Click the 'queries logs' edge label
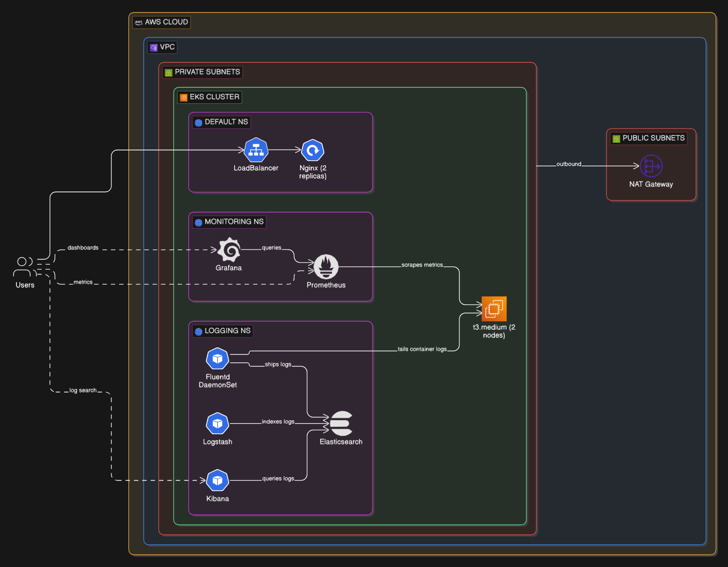The height and width of the screenshot is (567, 728). 278,479
